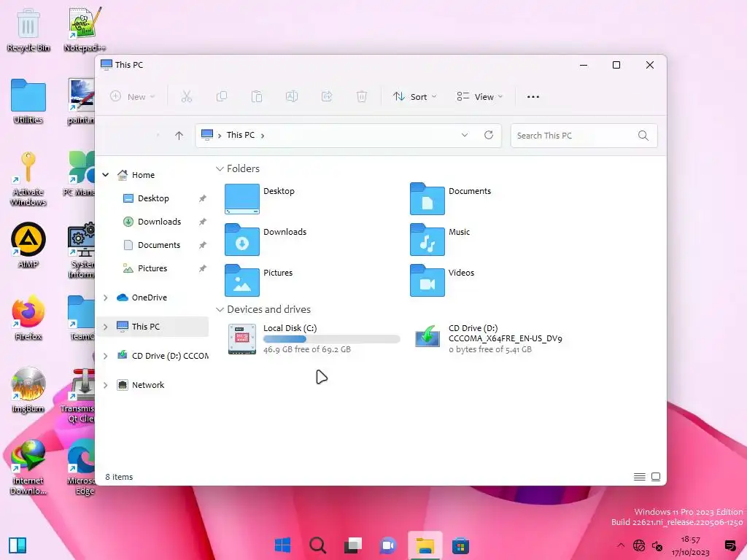Click the Delete trash icon in toolbar
The image size is (747, 560).
pyautogui.click(x=362, y=97)
